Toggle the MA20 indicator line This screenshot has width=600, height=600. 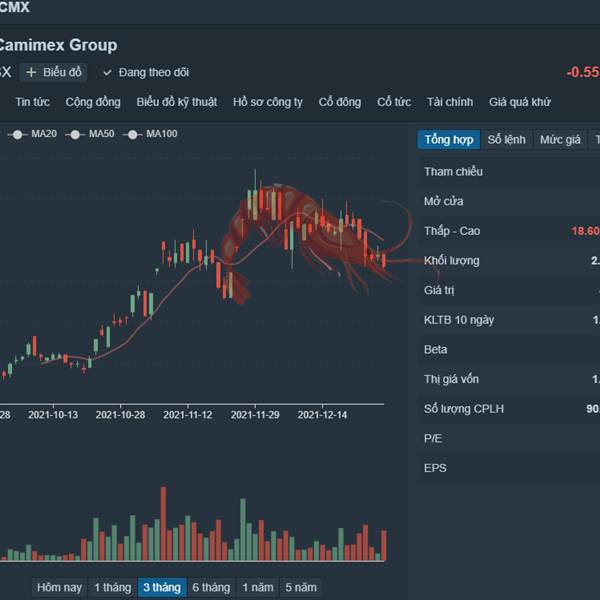[x=32, y=134]
